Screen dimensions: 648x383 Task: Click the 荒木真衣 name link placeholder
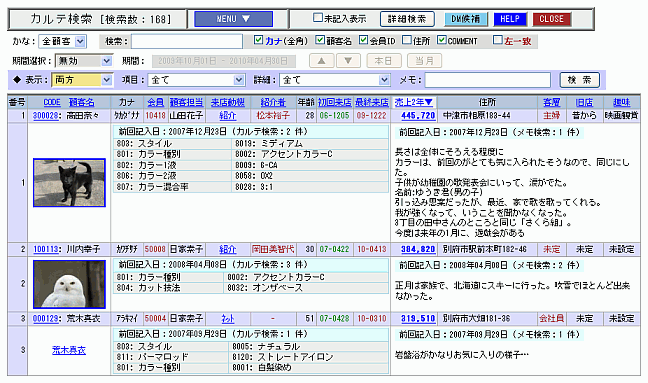point(69,350)
